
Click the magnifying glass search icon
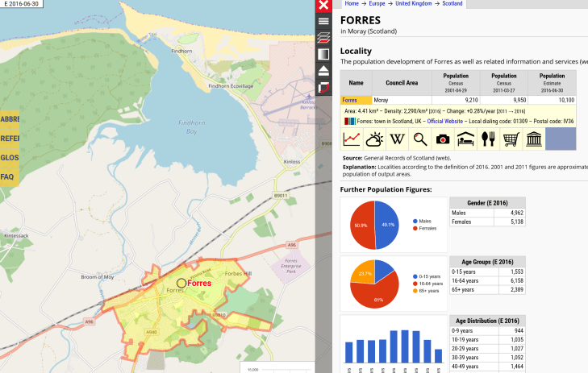(x=419, y=139)
